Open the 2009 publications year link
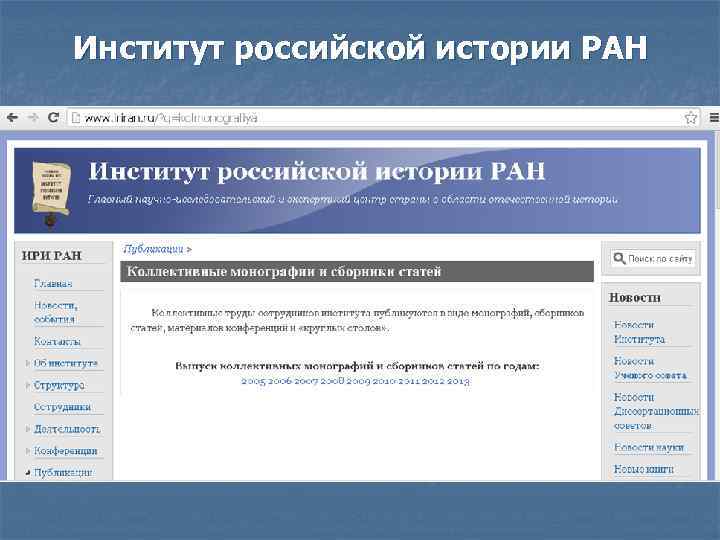 click(x=359, y=381)
